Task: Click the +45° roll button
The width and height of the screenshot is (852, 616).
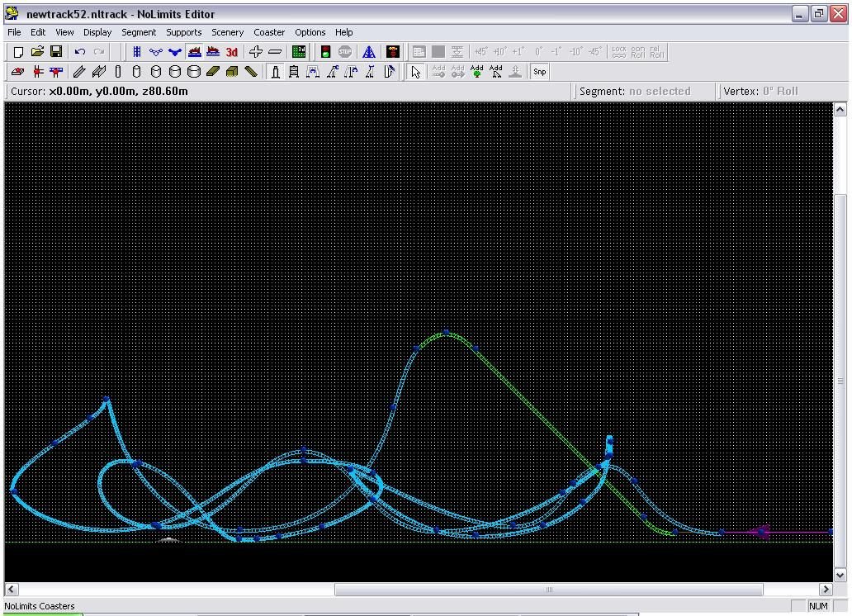Action: coord(480,52)
